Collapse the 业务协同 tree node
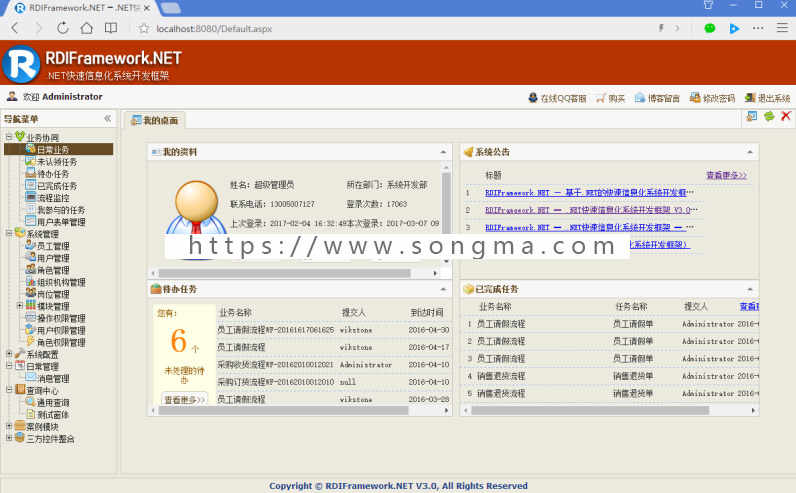This screenshot has height=493, width=796. point(9,137)
